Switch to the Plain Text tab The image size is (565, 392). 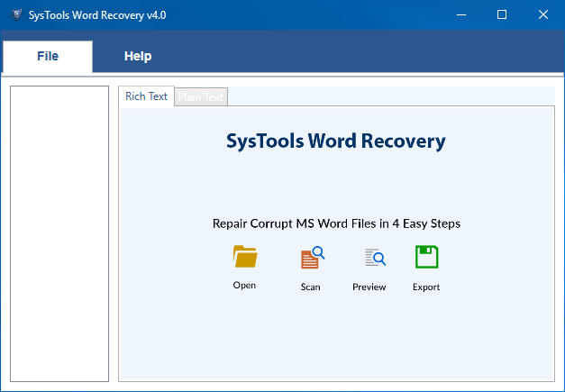[201, 97]
